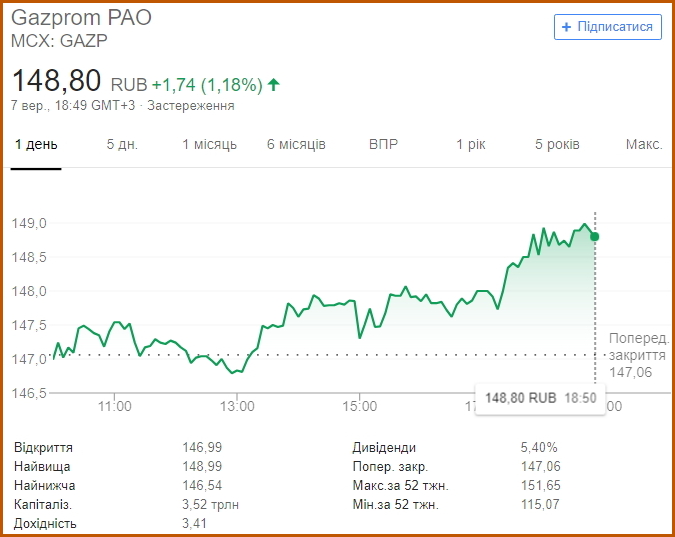This screenshot has height=537, width=675.
Task: Click the Капіталіз. row label
Action: click(43, 504)
